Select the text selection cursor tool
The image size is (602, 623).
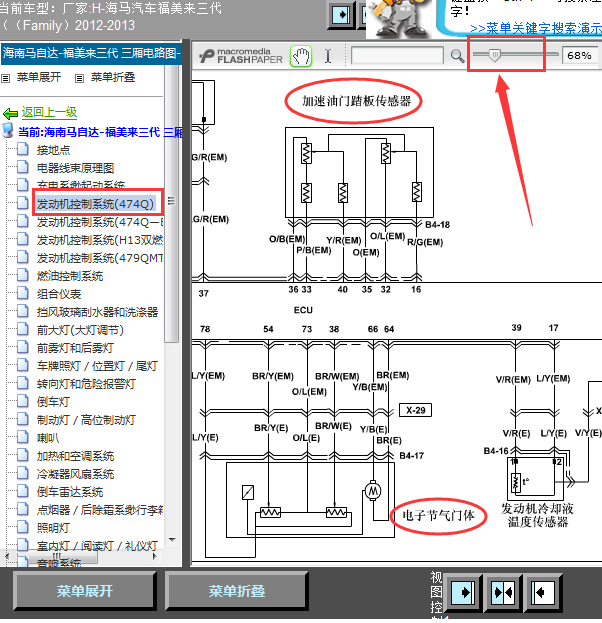pos(328,56)
